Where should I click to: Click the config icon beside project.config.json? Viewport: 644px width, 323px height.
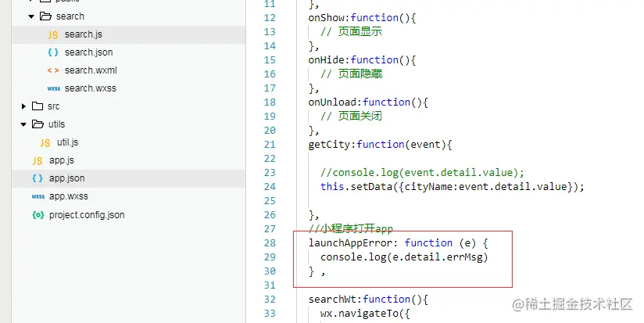[x=38, y=214]
